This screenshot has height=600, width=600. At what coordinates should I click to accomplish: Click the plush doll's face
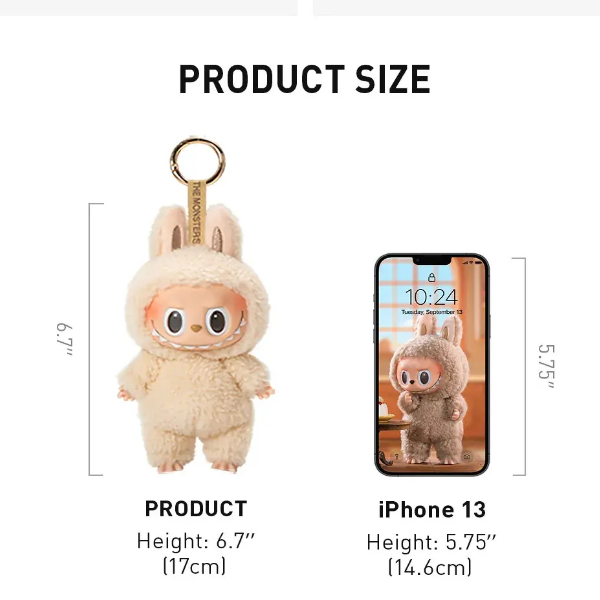pyautogui.click(x=196, y=320)
